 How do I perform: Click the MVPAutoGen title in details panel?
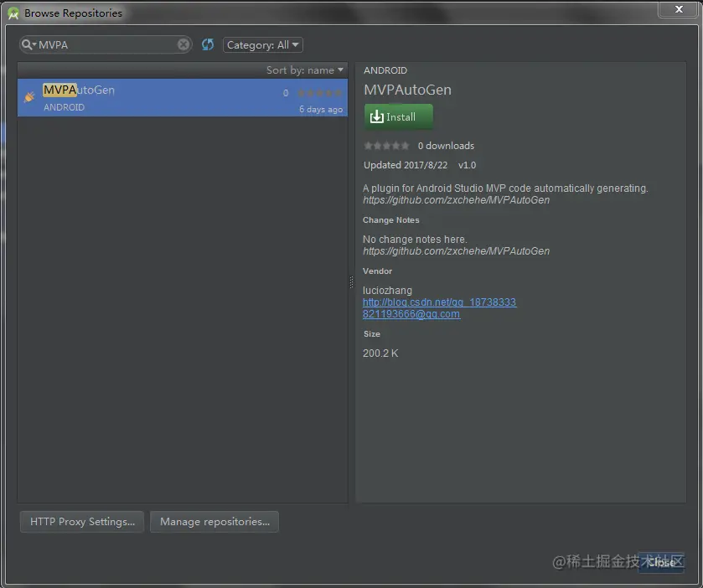tap(407, 90)
